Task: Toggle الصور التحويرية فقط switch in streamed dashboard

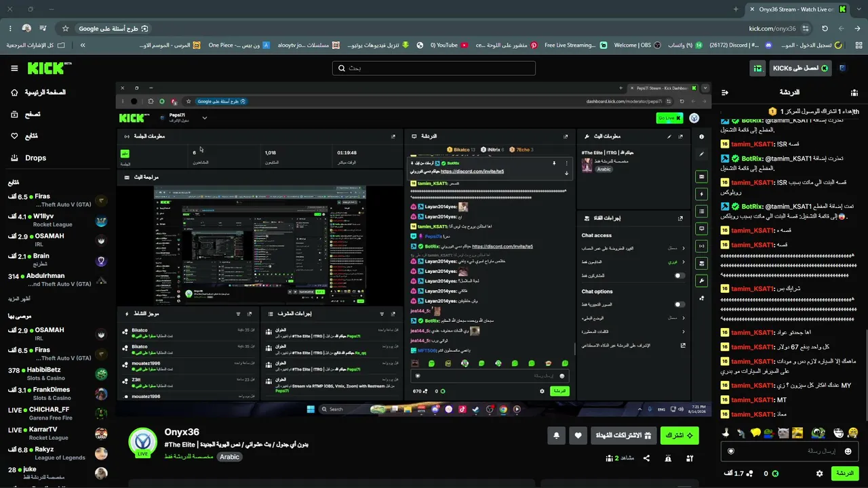Action: tap(679, 304)
